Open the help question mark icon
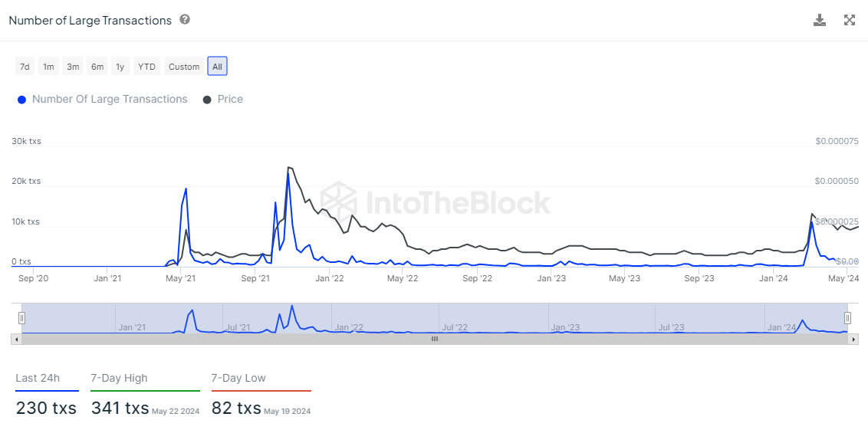Viewport: 868px width, 443px height. [x=185, y=20]
